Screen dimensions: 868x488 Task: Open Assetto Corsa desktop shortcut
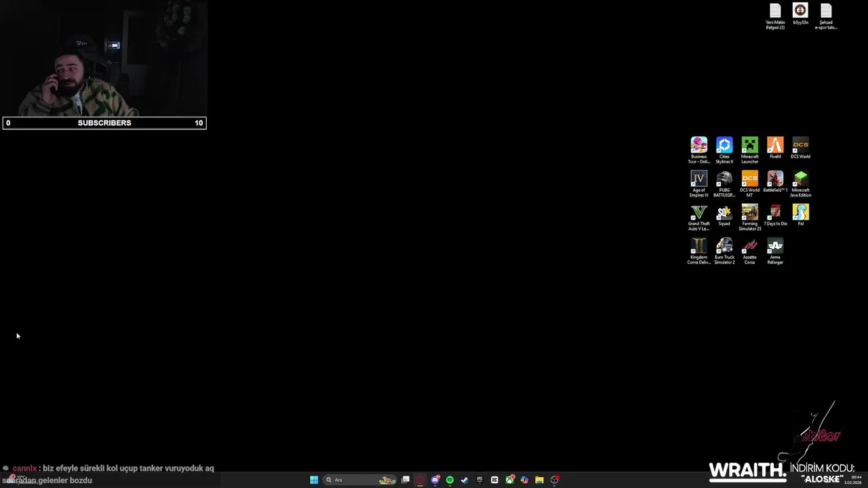tap(749, 251)
